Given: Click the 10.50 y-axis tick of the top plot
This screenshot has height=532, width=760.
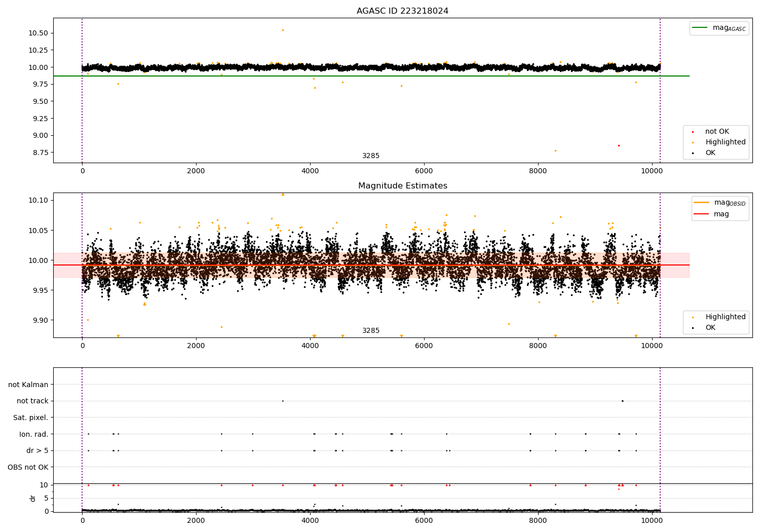Looking at the screenshot, I should [x=39, y=33].
